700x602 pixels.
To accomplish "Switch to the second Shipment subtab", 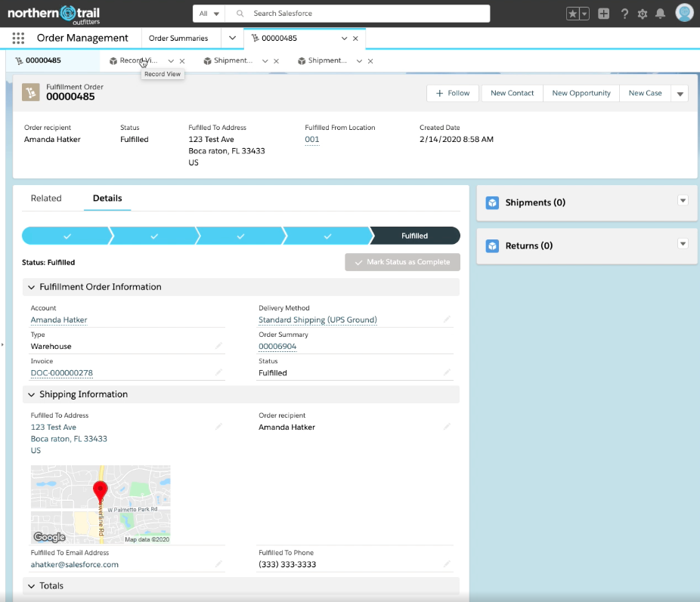I will click(327, 60).
